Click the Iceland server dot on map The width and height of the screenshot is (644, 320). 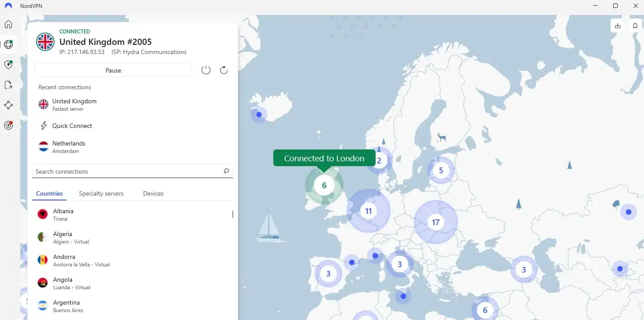(x=259, y=115)
